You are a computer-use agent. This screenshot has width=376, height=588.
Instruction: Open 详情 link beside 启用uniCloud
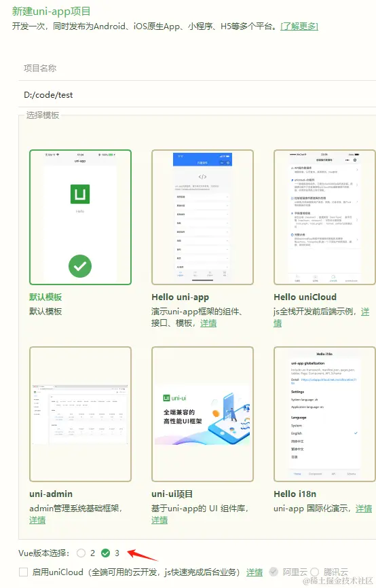[255, 572]
